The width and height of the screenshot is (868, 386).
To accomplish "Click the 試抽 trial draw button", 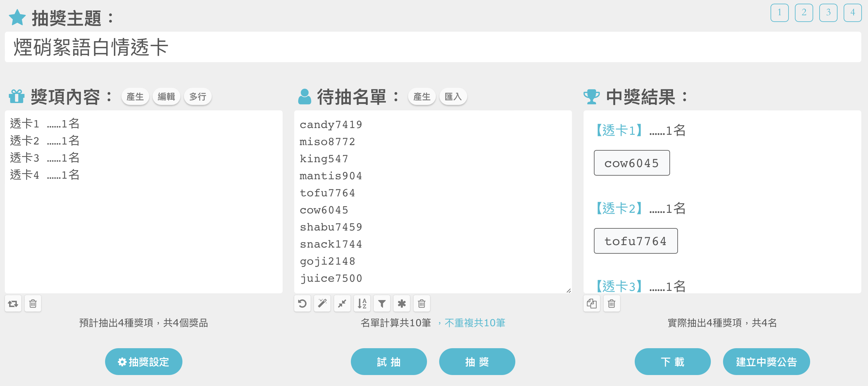I will (389, 362).
